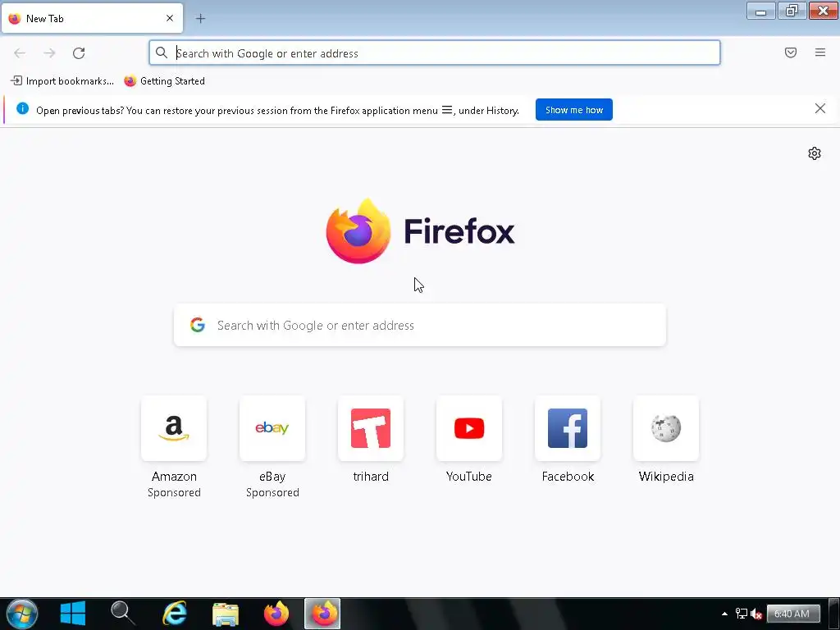Open the muted volume tray icon
840x630 pixels.
(x=756, y=614)
